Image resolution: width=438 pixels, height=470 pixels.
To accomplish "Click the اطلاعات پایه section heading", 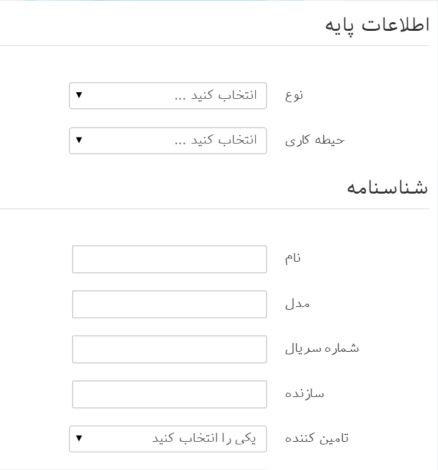I will (x=377, y=26).
